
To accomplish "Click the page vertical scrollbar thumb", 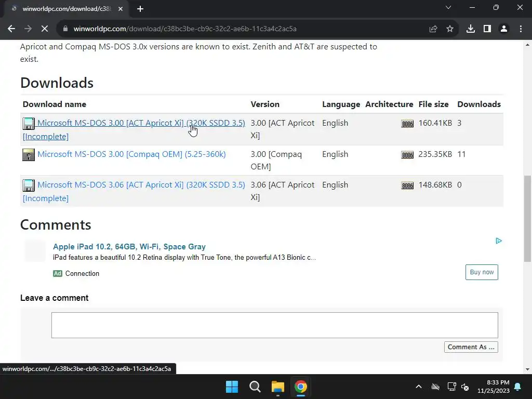I will point(527,219).
